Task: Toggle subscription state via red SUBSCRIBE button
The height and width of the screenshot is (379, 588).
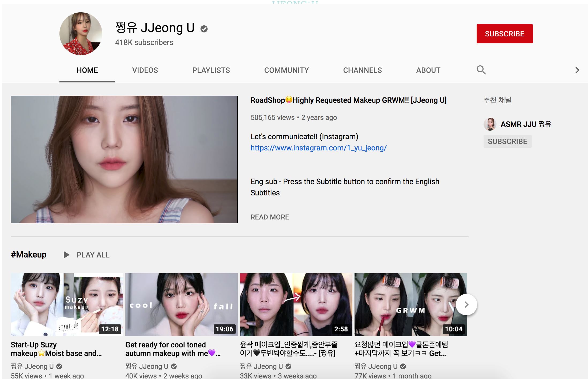Action: (504, 33)
